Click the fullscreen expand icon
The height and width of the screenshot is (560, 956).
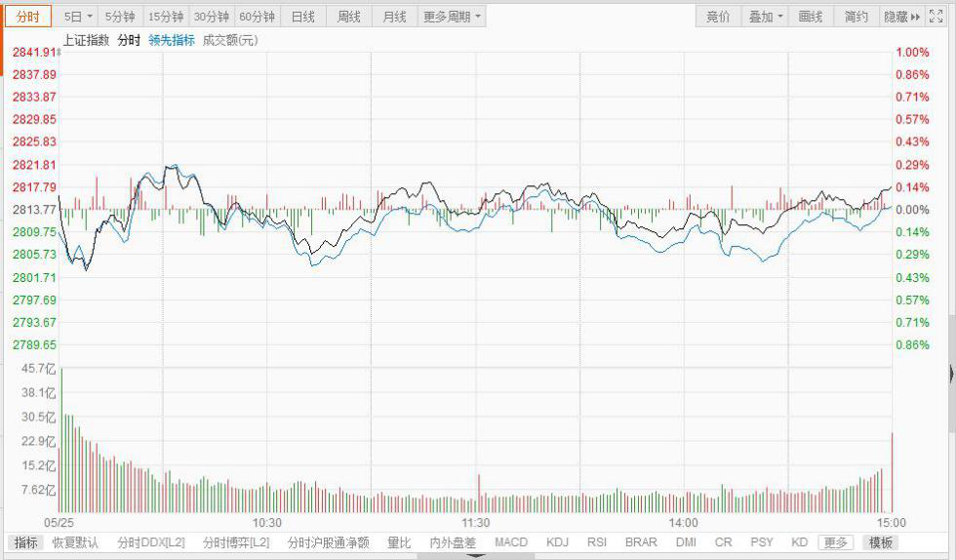click(936, 17)
